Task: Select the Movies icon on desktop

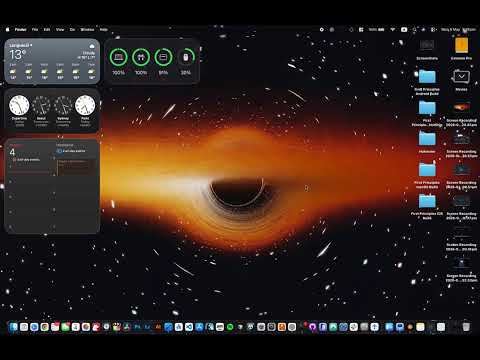Action: [461, 80]
